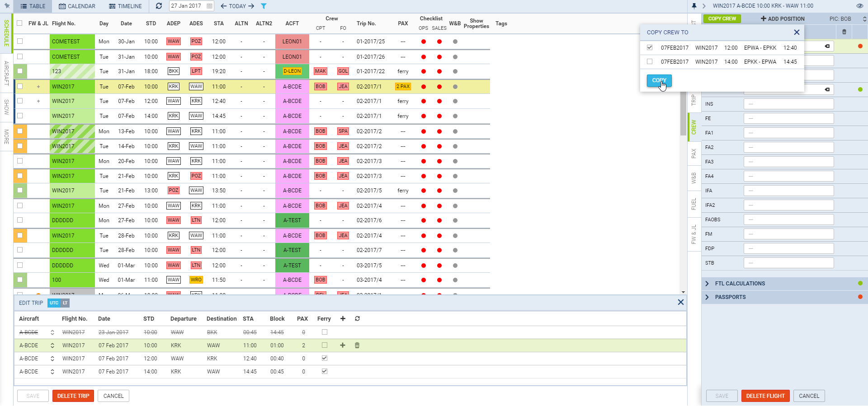Delete the KRK-WAW 10:00 leg with trash icon
This screenshot has width=868, height=406.
coord(357,345)
